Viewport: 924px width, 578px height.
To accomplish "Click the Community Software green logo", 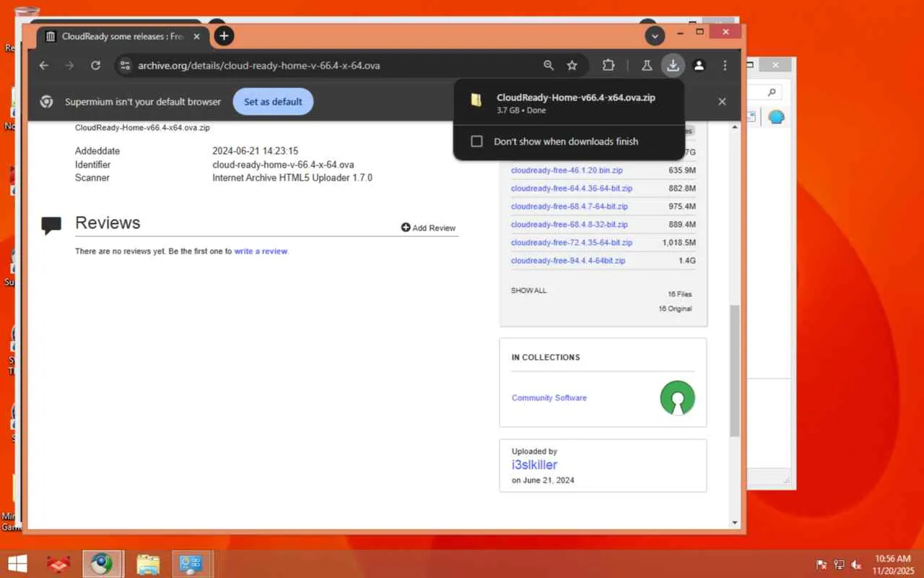I will pos(677,398).
